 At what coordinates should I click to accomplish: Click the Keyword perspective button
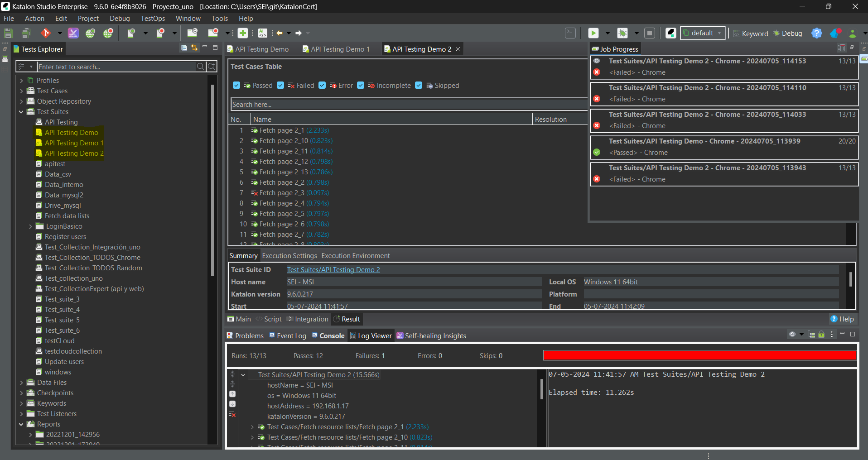point(751,34)
